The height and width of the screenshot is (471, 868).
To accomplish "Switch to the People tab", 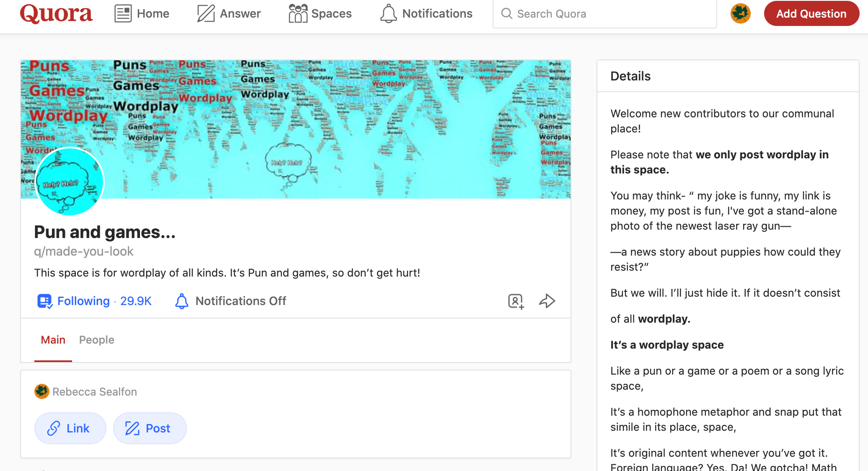I will pos(96,340).
